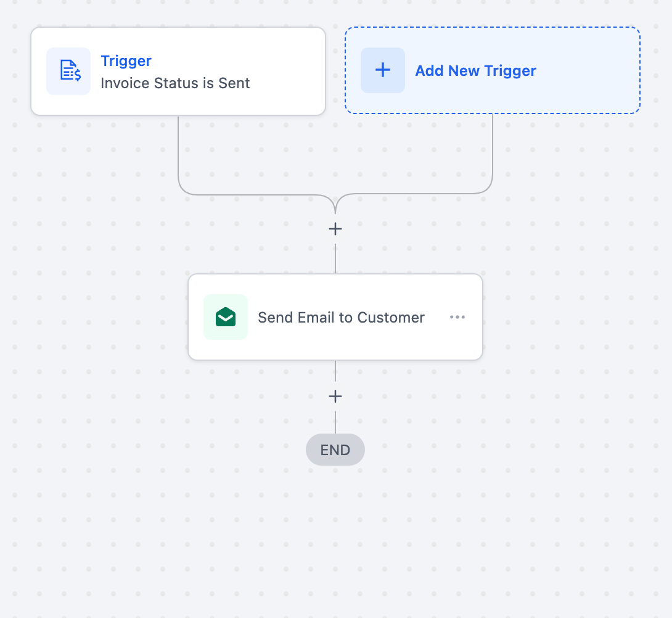Click the blue plus icon for new trigger

[383, 70]
